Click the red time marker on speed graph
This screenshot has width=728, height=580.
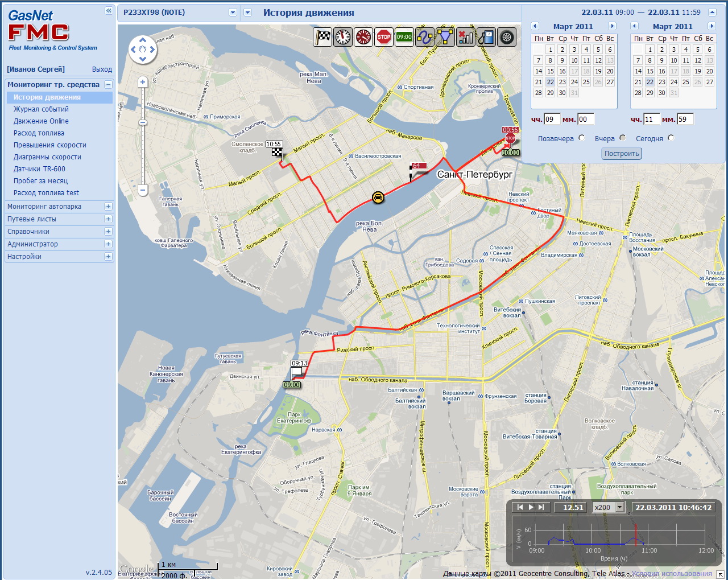point(635,534)
